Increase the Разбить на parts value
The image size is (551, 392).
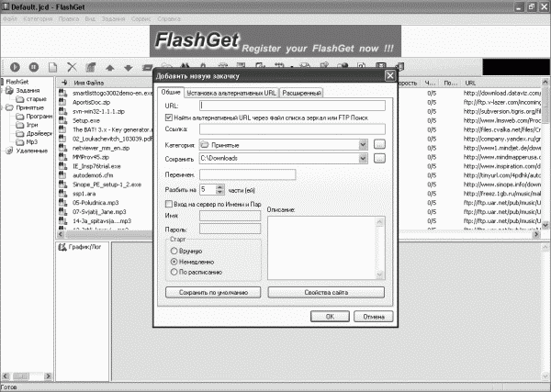click(x=220, y=187)
